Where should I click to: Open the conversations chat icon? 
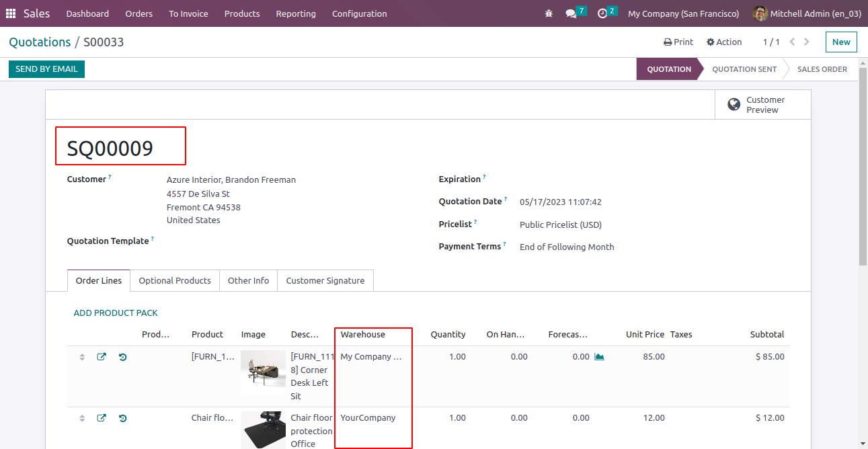571,13
